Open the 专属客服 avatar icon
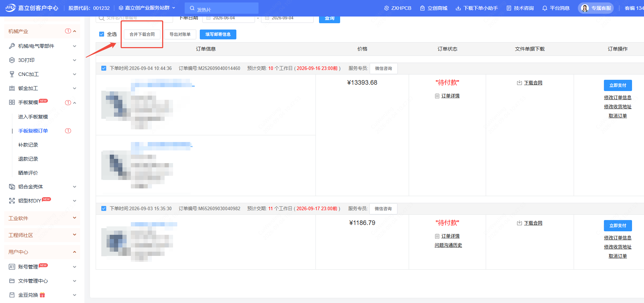 (x=585, y=8)
